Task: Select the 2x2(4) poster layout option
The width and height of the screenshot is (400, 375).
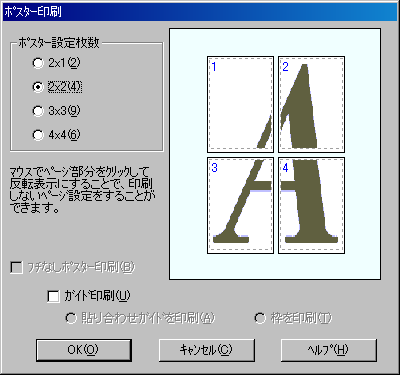Action: pyautogui.click(x=57, y=87)
